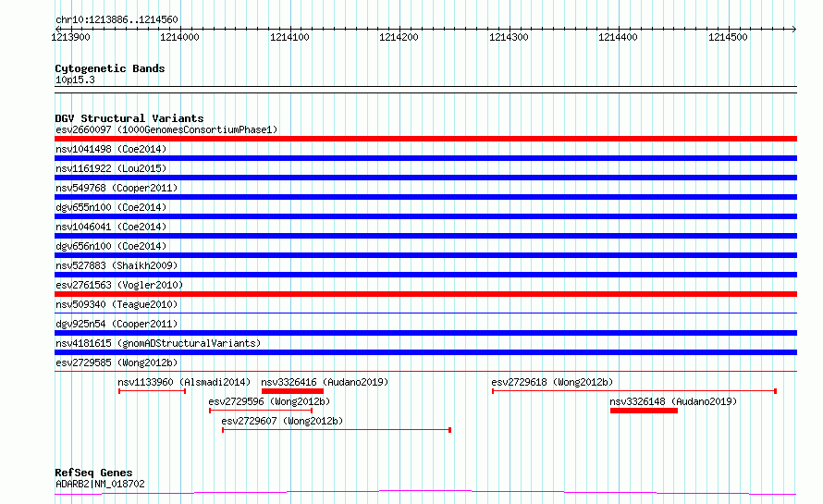Open variant nsv3326148 (Audano2019) label
Screen dimensions: 823x504
point(673,401)
